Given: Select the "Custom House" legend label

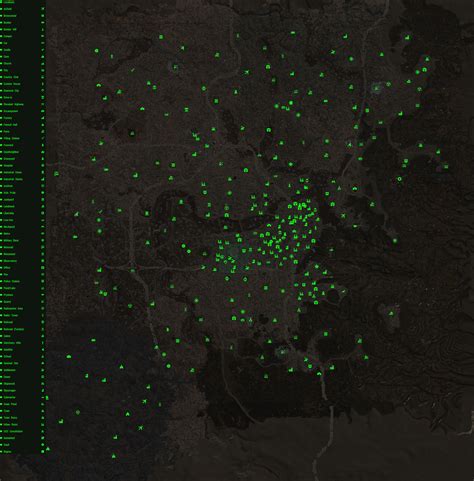Looking at the screenshot, I should [x=12, y=84].
